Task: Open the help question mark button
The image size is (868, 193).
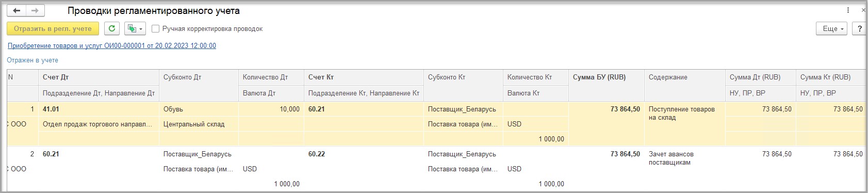Action: pyautogui.click(x=859, y=29)
